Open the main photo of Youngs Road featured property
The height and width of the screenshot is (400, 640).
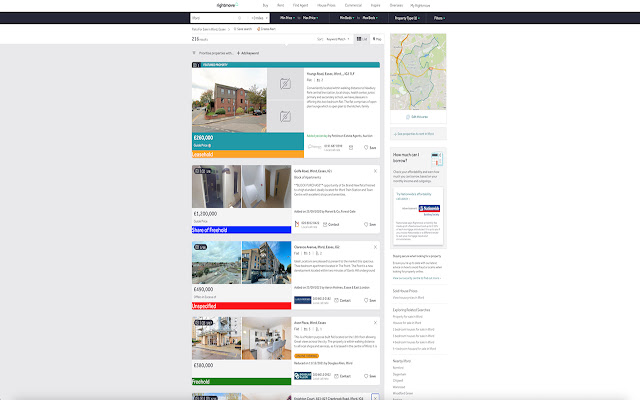click(x=229, y=100)
